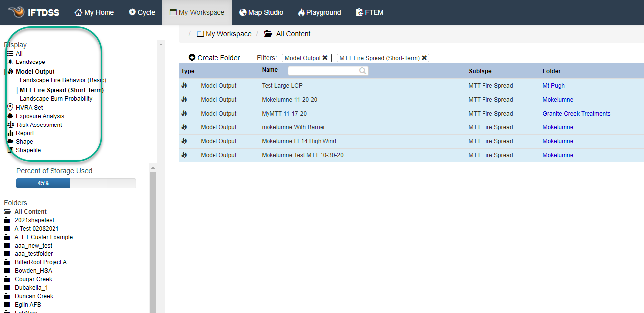This screenshot has height=313, width=644.
Task: Open the Playground tab
Action: [320, 12]
